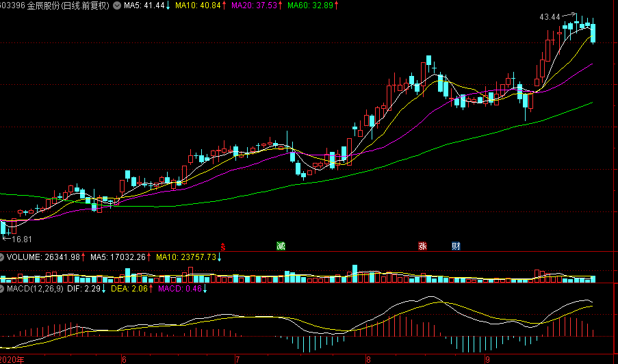Click the month 7 axis label
Viewport: 618px width, 364px height.
tap(237, 360)
